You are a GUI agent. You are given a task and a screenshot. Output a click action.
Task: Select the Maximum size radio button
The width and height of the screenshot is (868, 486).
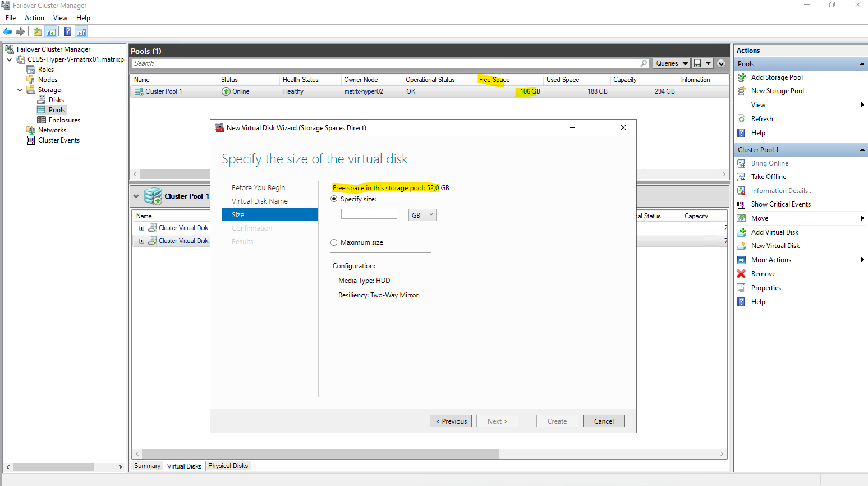[334, 242]
